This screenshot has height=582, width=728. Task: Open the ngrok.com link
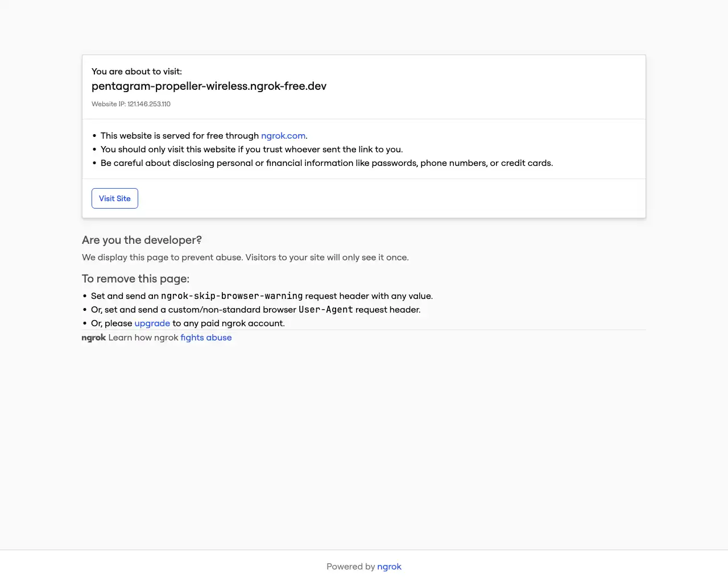283,135
